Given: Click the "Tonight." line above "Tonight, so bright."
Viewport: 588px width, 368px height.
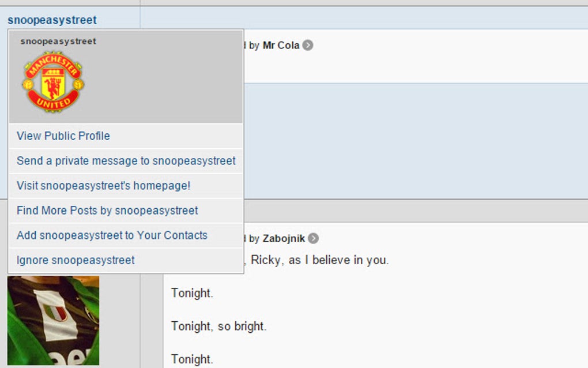Looking at the screenshot, I should click(x=192, y=293).
